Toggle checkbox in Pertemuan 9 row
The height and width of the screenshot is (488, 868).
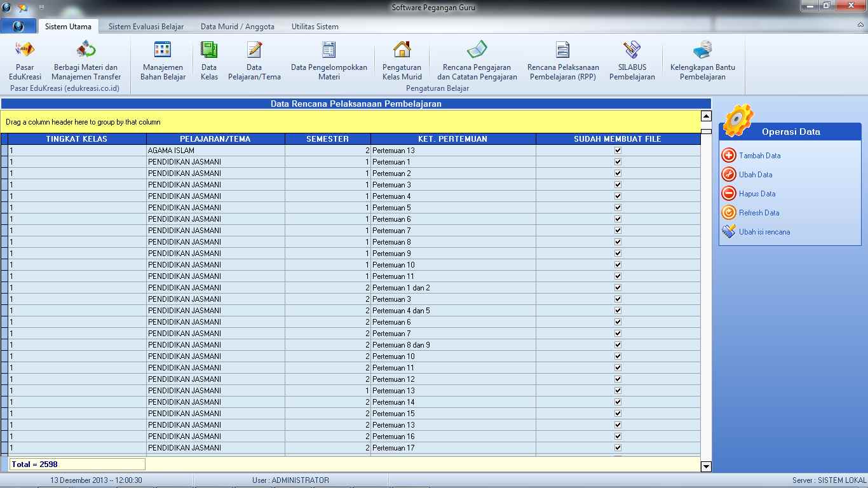618,254
